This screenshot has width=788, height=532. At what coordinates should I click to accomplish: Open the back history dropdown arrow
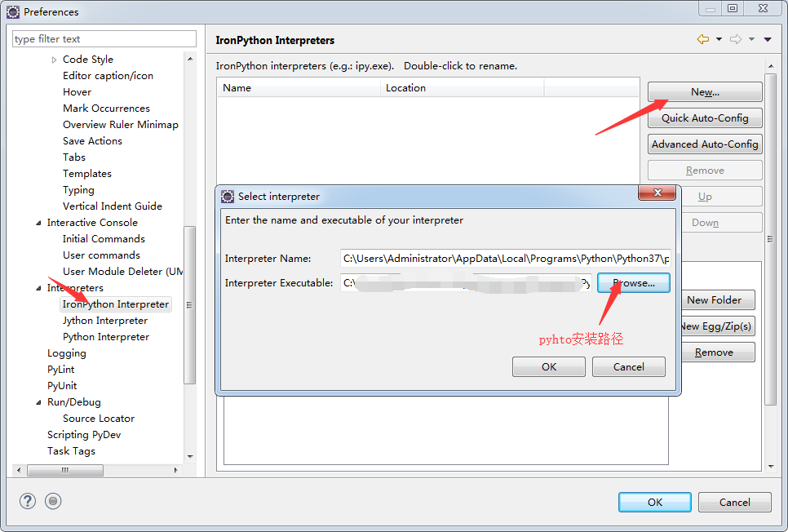719,39
